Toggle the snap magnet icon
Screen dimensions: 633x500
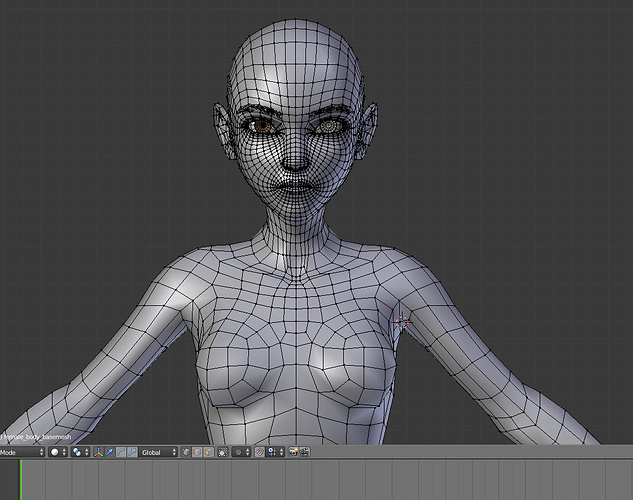[x=260, y=452]
